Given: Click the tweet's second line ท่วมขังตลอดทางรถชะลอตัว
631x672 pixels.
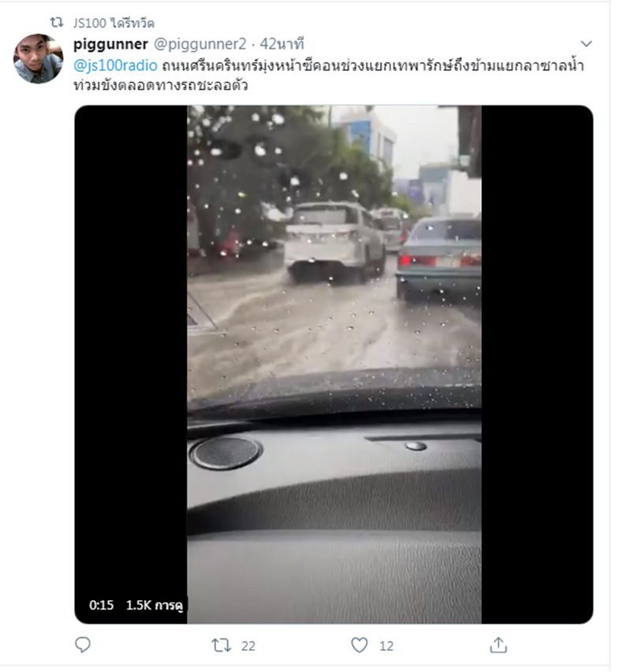Looking at the screenshot, I should (160, 85).
